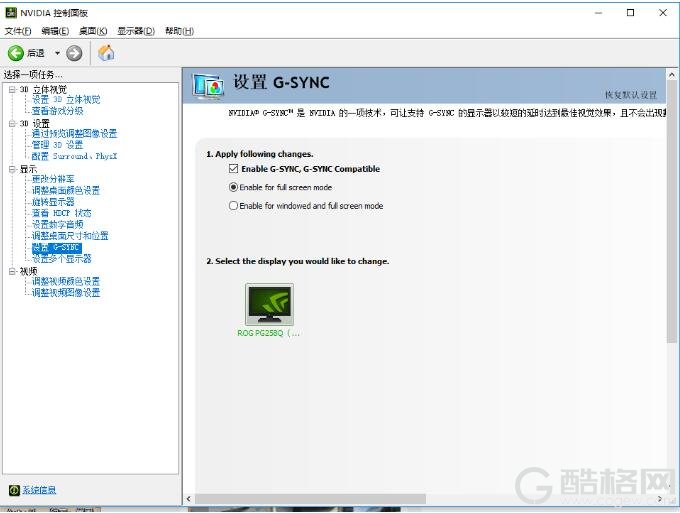Open 设置数字音频 task
Screen dimensions: 680x513
pyautogui.click(x=57, y=224)
